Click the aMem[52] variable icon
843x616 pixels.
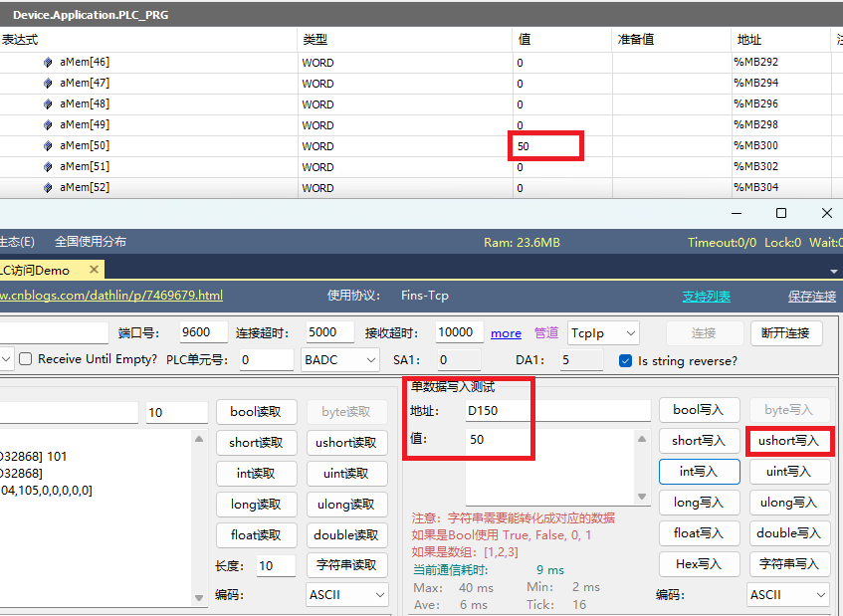(x=48, y=187)
